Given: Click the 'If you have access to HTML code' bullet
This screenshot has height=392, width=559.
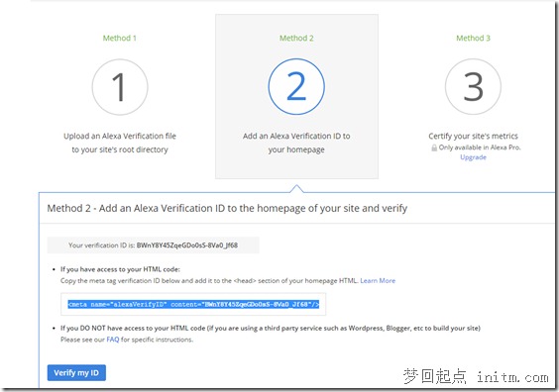Looking at the screenshot, I should coord(120,269).
